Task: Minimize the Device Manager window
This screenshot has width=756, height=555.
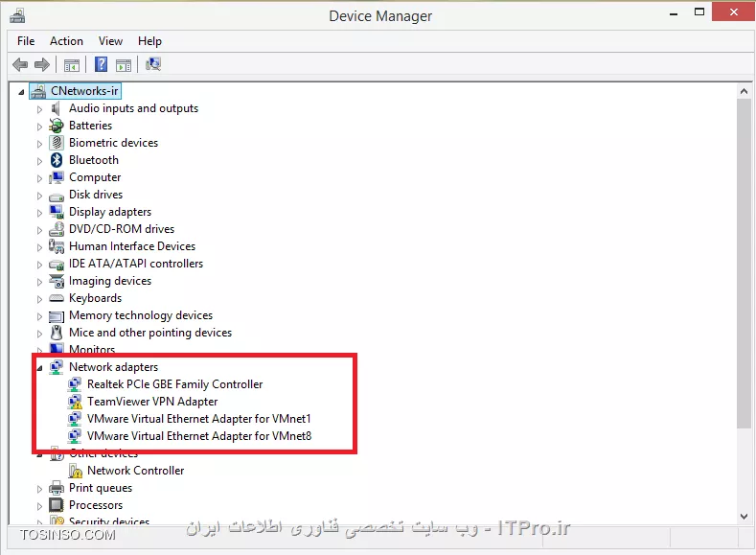Action: pos(674,14)
